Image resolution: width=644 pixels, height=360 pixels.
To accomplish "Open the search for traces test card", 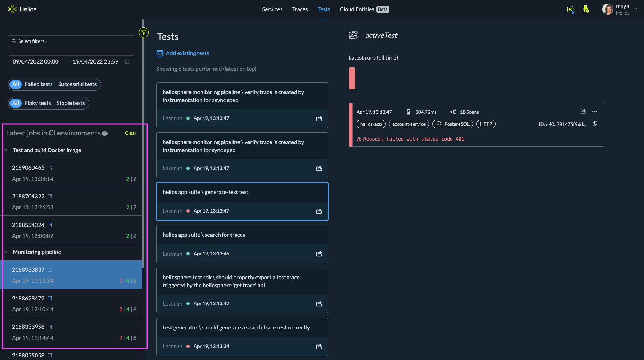I will [242, 244].
